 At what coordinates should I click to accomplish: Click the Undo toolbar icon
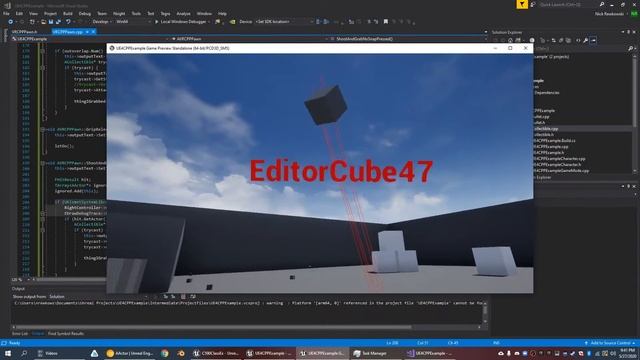point(68,22)
